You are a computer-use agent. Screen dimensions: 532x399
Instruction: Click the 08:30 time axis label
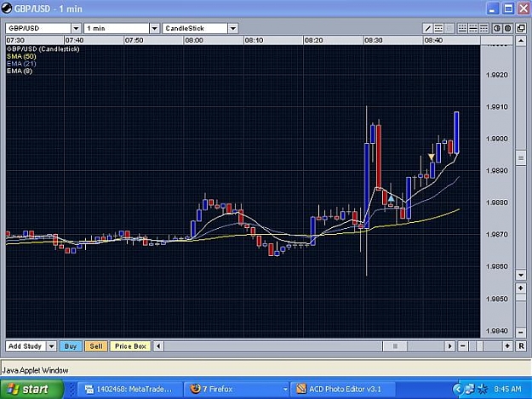tap(373, 40)
